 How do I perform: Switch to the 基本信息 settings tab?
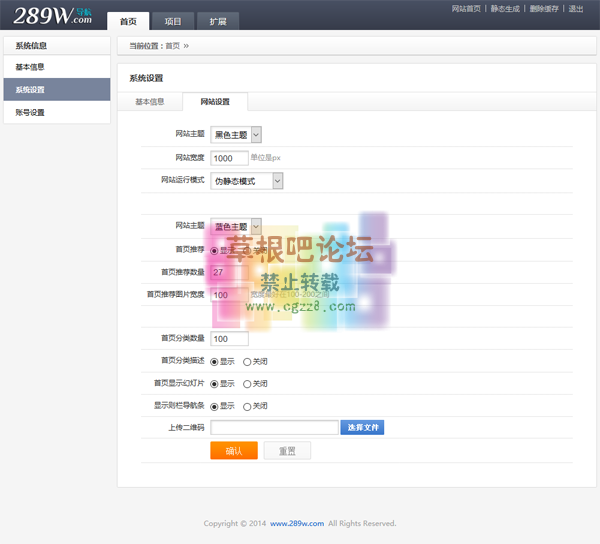click(x=150, y=101)
